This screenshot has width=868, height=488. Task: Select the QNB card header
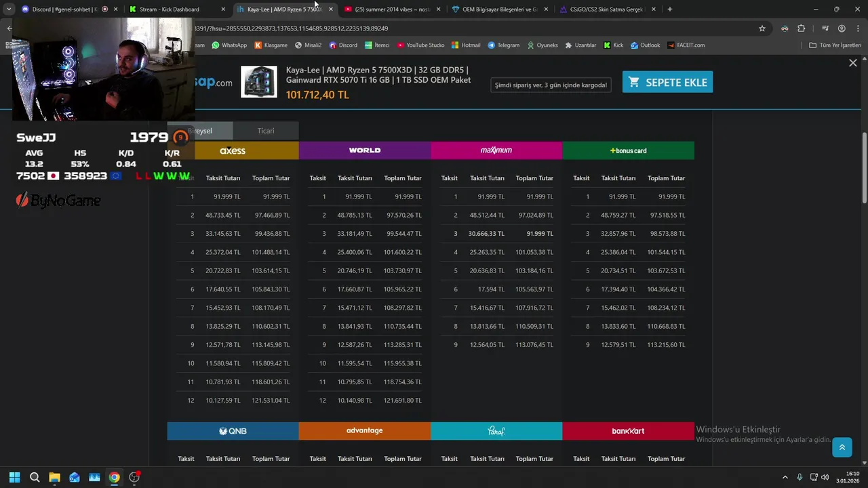click(233, 431)
